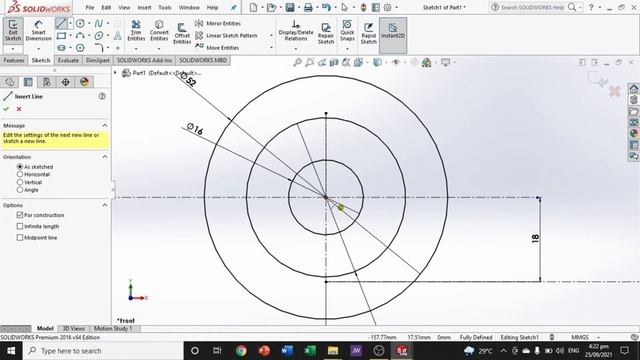640x360 pixels.
Task: Open the Exit Sketch dropdown arrow
Action: pos(13,49)
